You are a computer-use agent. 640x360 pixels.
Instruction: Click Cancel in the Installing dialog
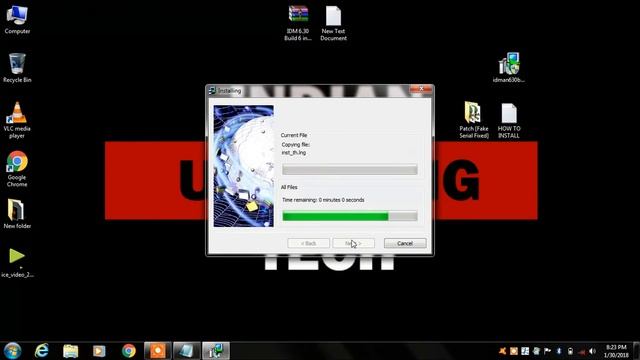[x=405, y=243]
